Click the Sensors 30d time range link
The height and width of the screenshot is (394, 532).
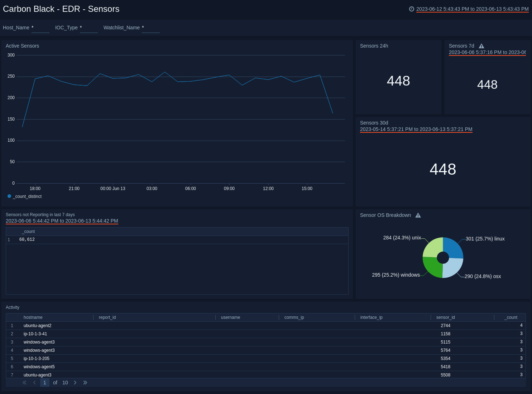tap(416, 129)
